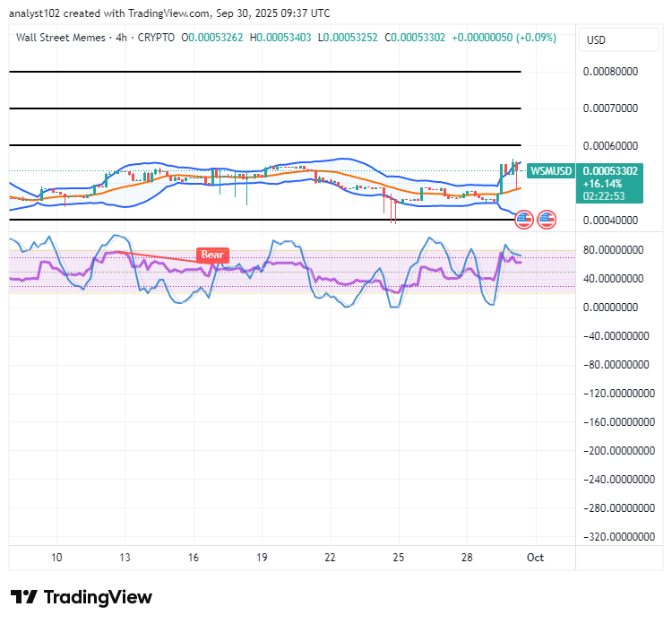
Task: Click the 02:22:53 countdown timer
Action: coord(603,196)
